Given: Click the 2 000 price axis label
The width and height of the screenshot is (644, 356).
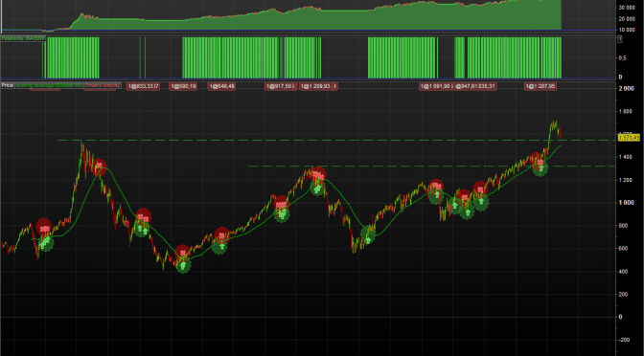Looking at the screenshot, I should (x=627, y=89).
